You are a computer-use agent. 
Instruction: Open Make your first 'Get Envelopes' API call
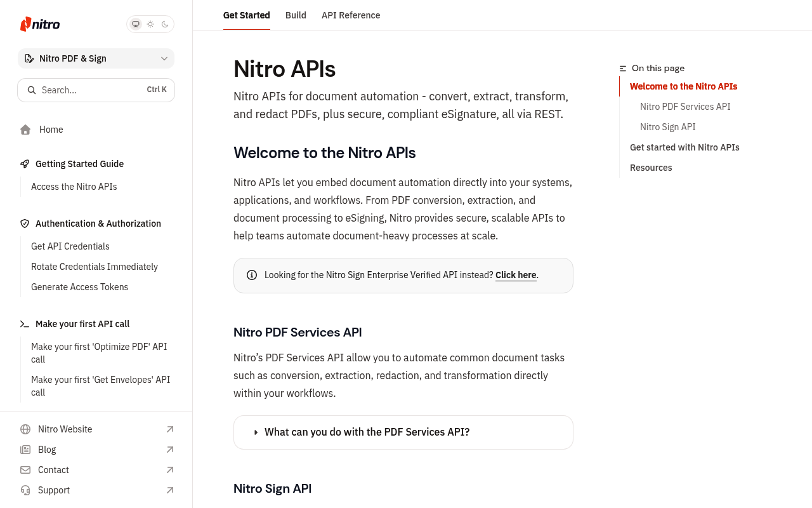pyautogui.click(x=100, y=386)
